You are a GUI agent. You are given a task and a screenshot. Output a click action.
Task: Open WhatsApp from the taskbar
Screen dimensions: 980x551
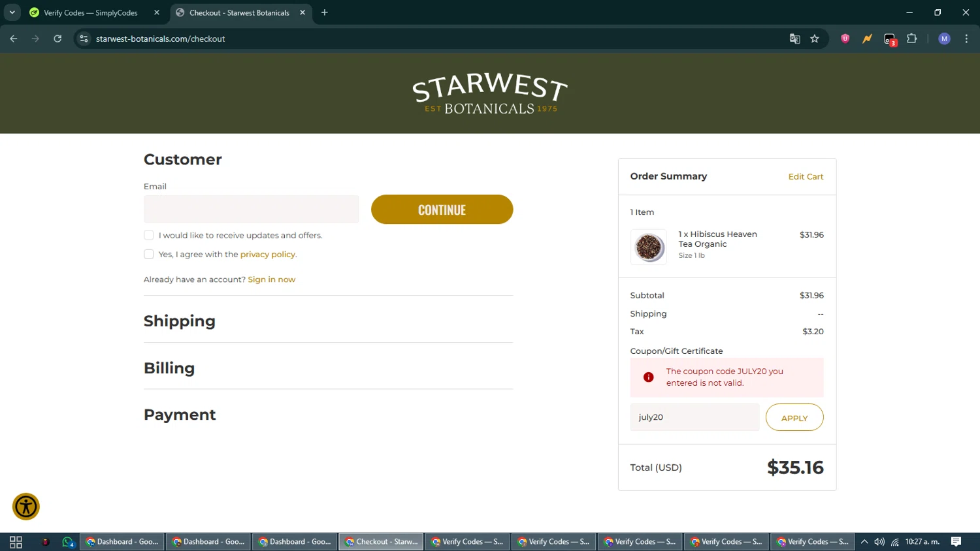[67, 542]
